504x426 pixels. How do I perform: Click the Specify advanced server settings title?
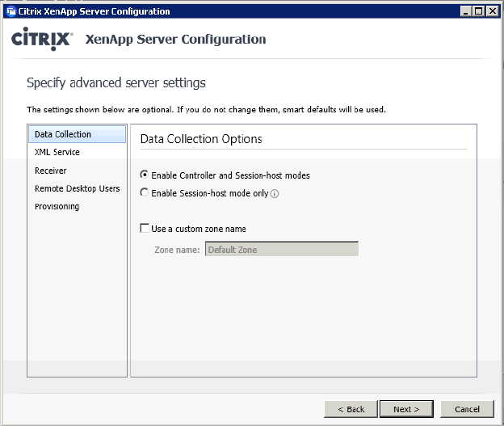(116, 82)
